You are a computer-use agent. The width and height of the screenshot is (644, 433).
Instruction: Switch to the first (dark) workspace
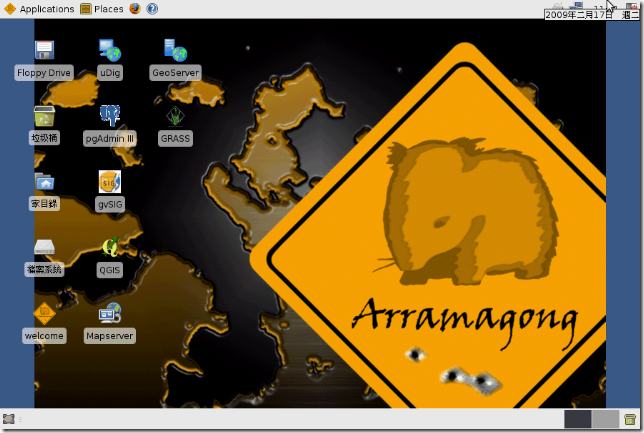(577, 419)
